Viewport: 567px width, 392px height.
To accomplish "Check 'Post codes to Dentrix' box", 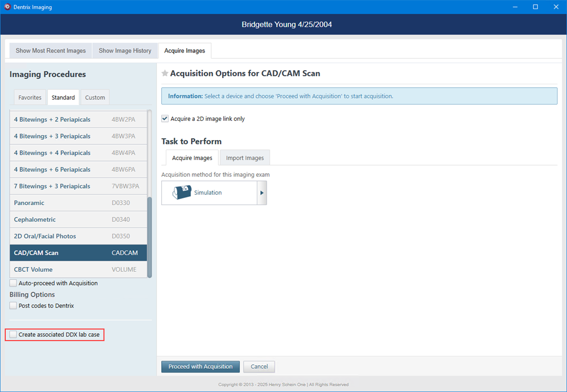I will click(13, 305).
